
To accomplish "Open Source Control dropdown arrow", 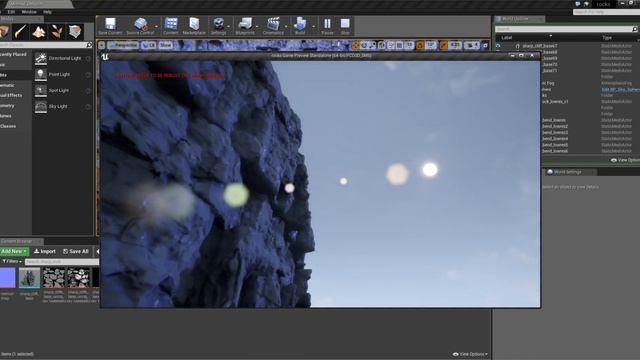I will pyautogui.click(x=157, y=27).
